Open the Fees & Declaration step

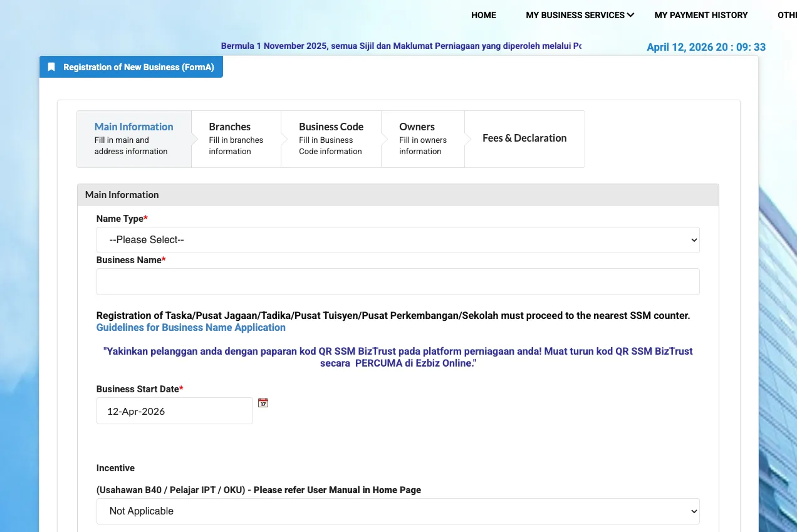tap(524, 138)
